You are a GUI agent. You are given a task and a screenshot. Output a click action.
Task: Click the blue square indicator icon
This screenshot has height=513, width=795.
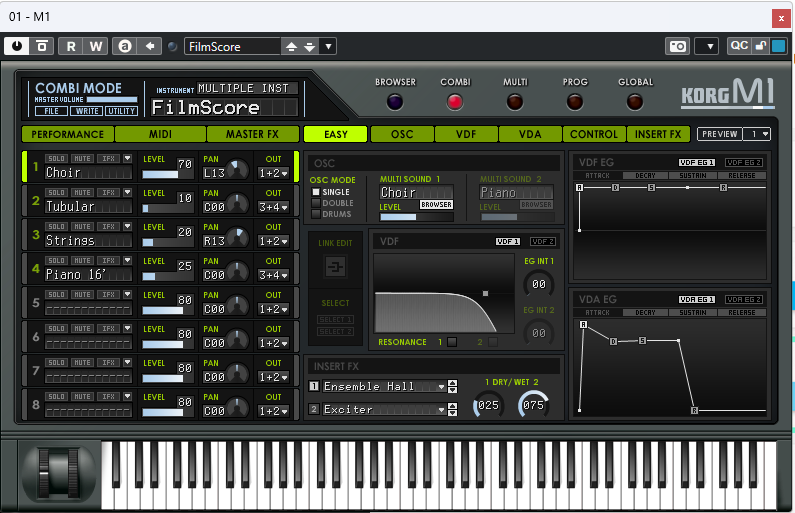[x=778, y=46]
